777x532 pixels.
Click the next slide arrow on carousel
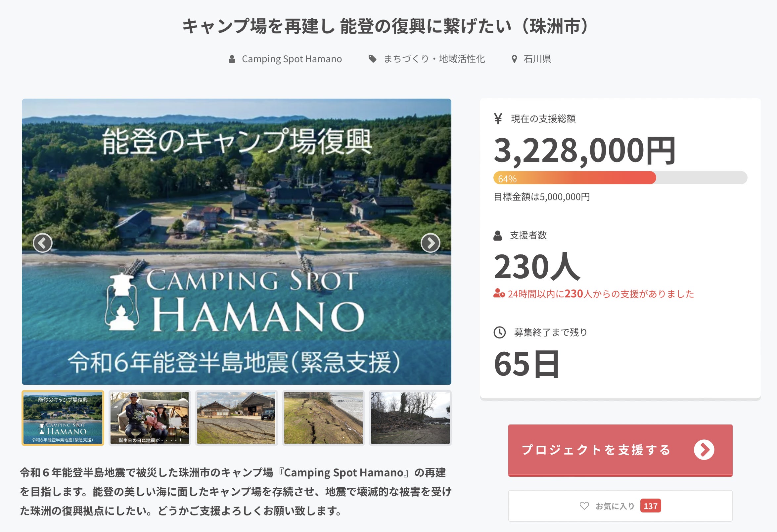(x=430, y=243)
